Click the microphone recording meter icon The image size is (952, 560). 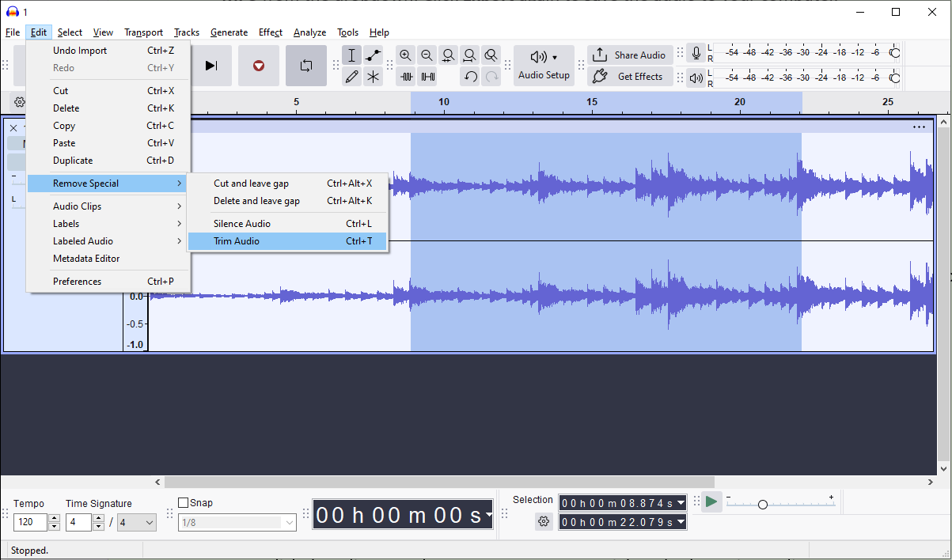pyautogui.click(x=696, y=53)
